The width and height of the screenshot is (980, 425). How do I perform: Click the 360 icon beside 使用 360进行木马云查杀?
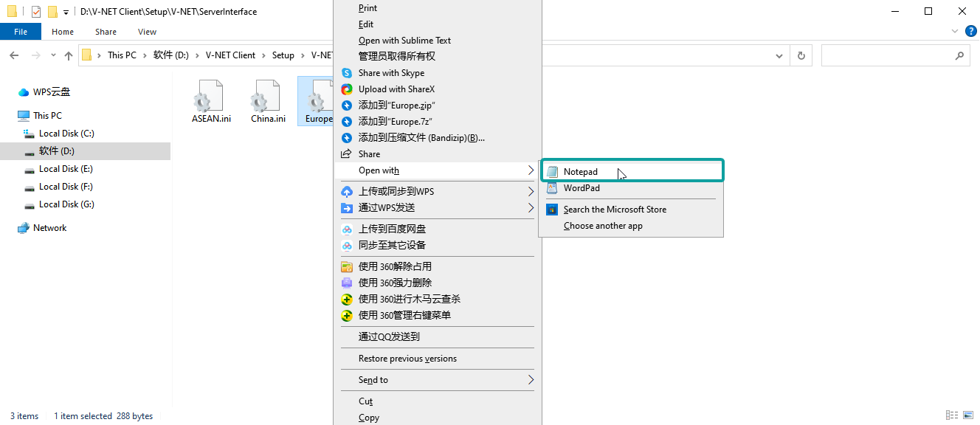(x=346, y=300)
